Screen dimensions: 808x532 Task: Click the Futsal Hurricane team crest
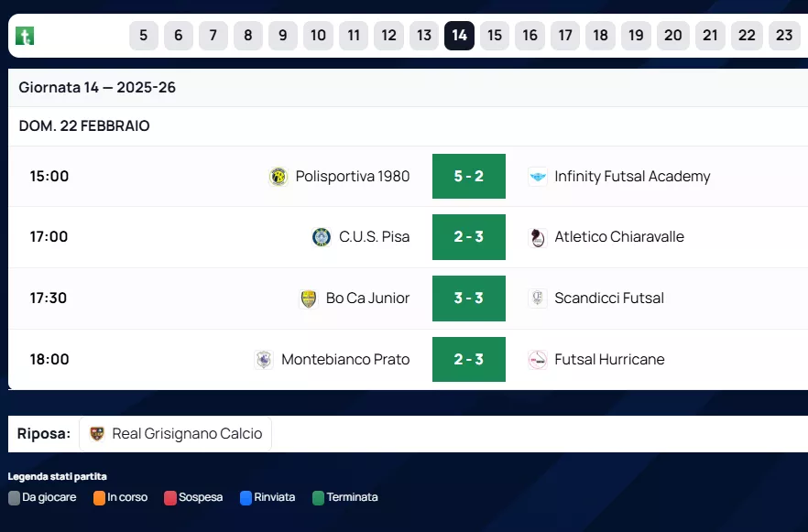point(538,360)
